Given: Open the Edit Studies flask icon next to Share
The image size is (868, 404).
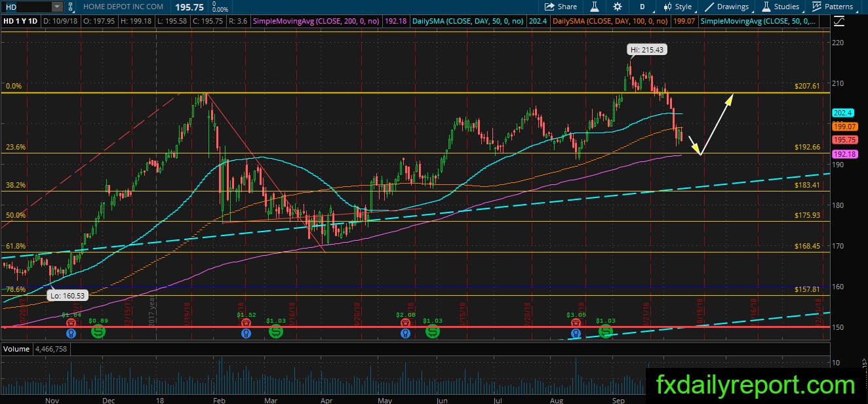Looking at the screenshot, I should (595, 7).
